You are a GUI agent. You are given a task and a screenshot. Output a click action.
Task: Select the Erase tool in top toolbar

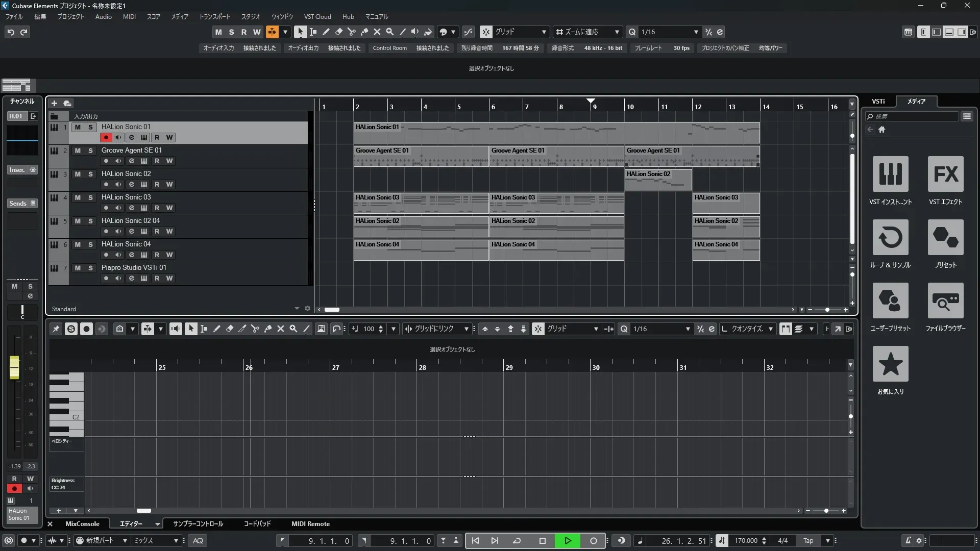point(338,32)
